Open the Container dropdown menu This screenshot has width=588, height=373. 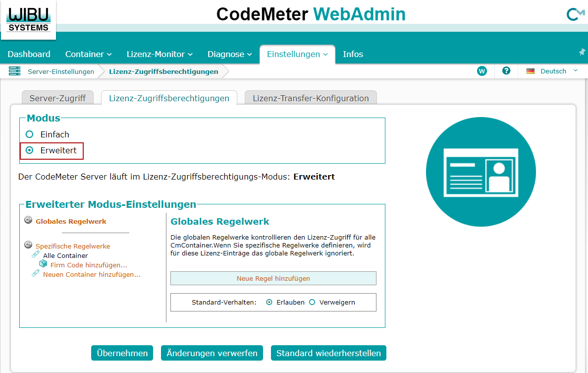click(89, 54)
